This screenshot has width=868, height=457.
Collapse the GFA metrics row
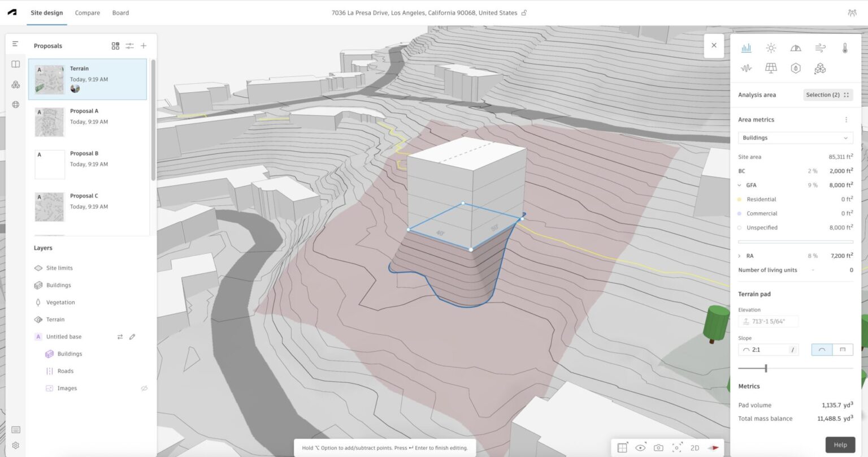739,185
